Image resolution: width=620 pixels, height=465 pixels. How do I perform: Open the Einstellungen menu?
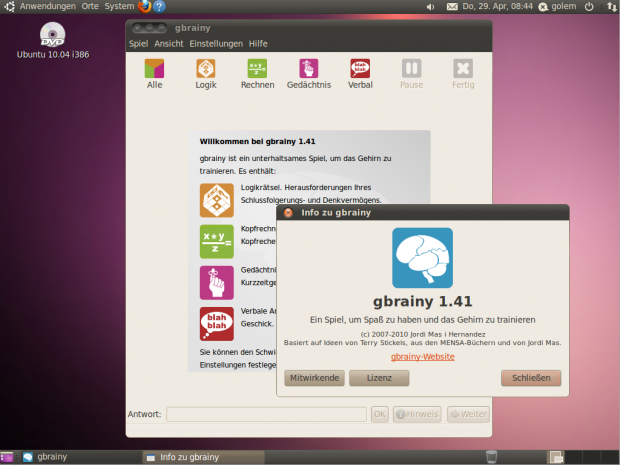[216, 43]
